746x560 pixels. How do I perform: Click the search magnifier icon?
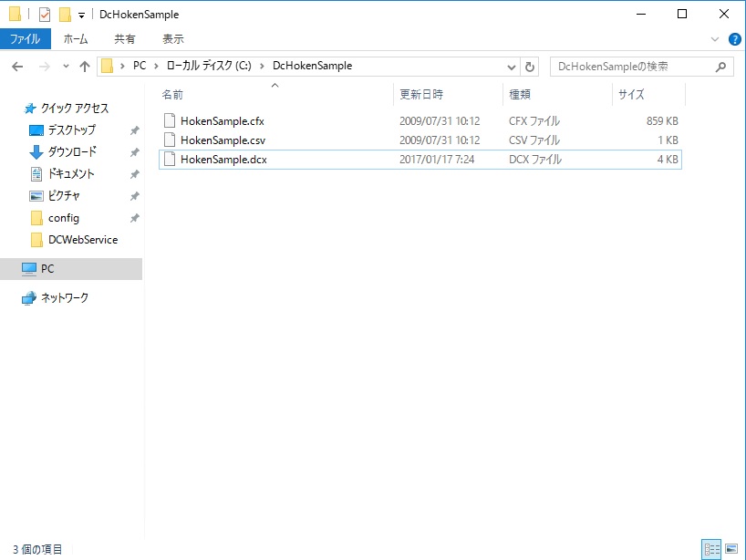pyautogui.click(x=720, y=67)
